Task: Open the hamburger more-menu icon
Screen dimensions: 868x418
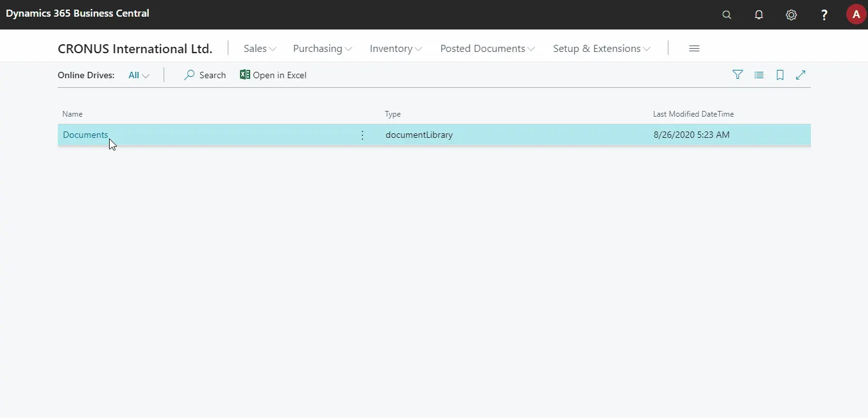Action: pos(694,49)
